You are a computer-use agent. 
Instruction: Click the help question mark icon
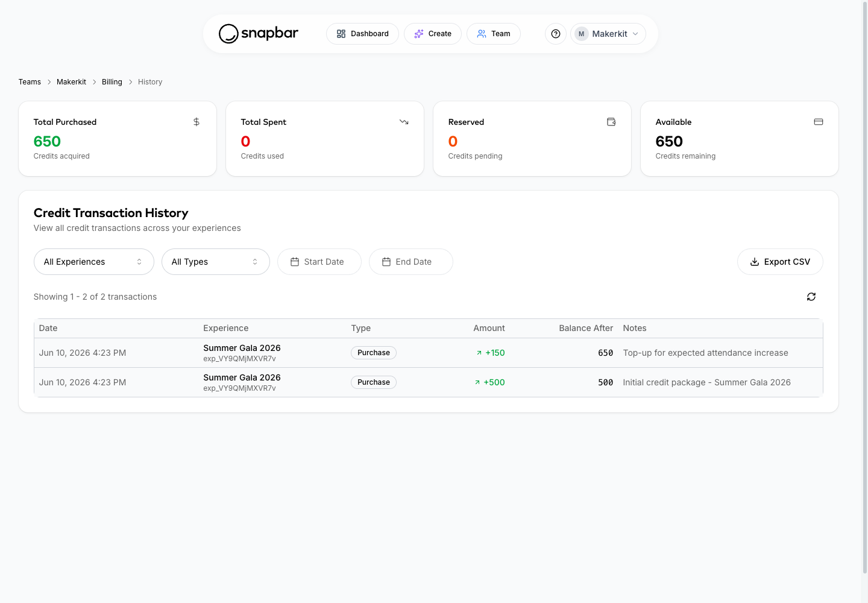(556, 34)
